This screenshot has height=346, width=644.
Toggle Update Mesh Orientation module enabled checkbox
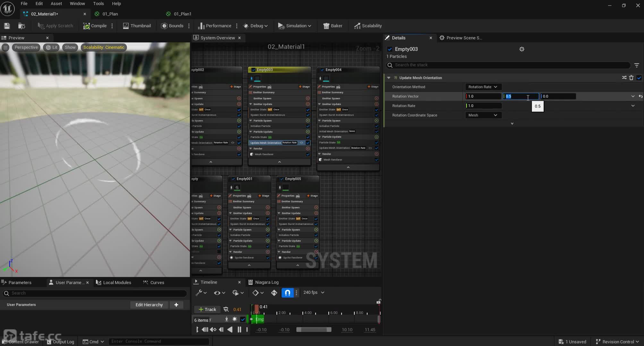coord(639,78)
